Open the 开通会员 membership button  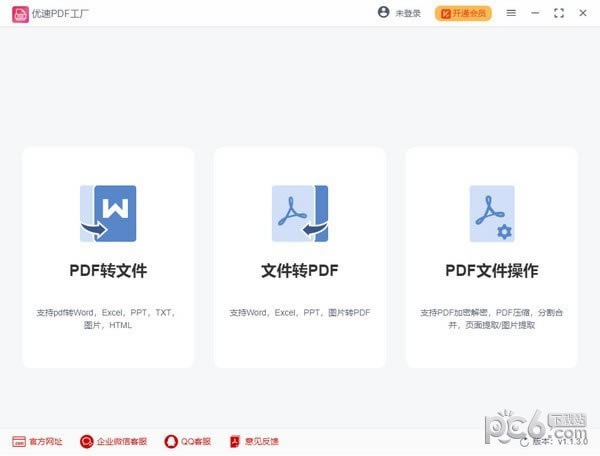click(463, 13)
